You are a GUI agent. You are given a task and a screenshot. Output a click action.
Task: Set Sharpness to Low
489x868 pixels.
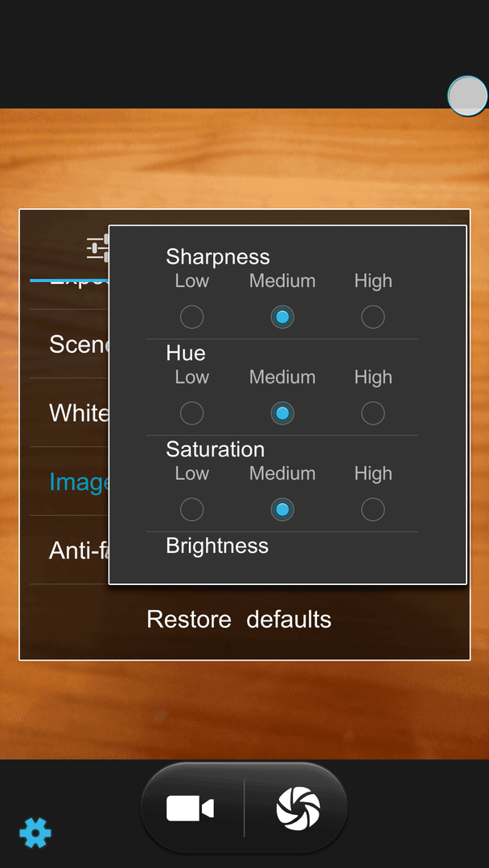tap(191, 317)
